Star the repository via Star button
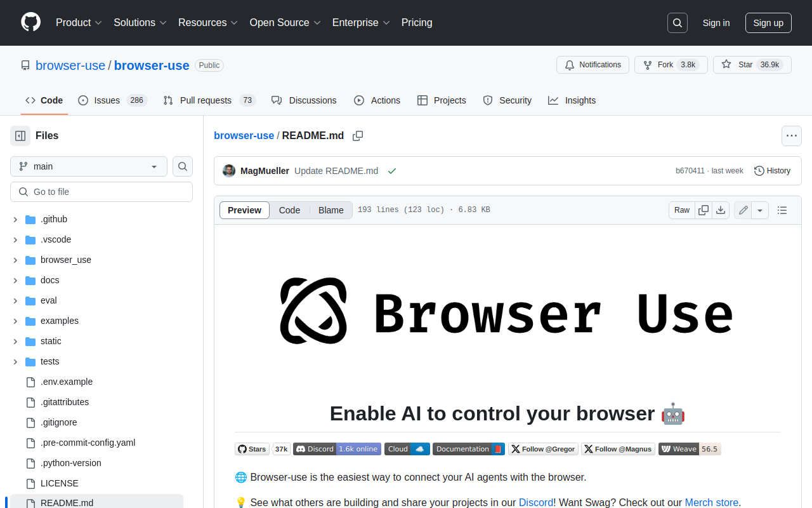This screenshot has width=812, height=508. click(x=752, y=65)
